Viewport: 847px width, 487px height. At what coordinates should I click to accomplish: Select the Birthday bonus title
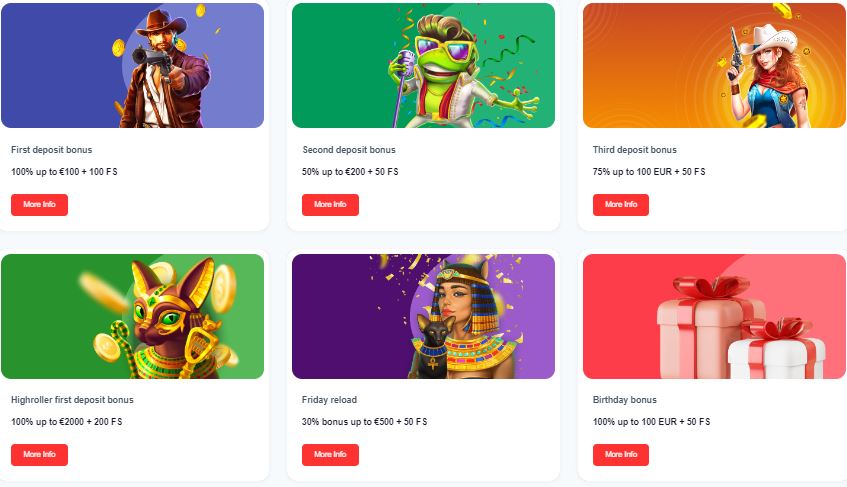coord(624,400)
